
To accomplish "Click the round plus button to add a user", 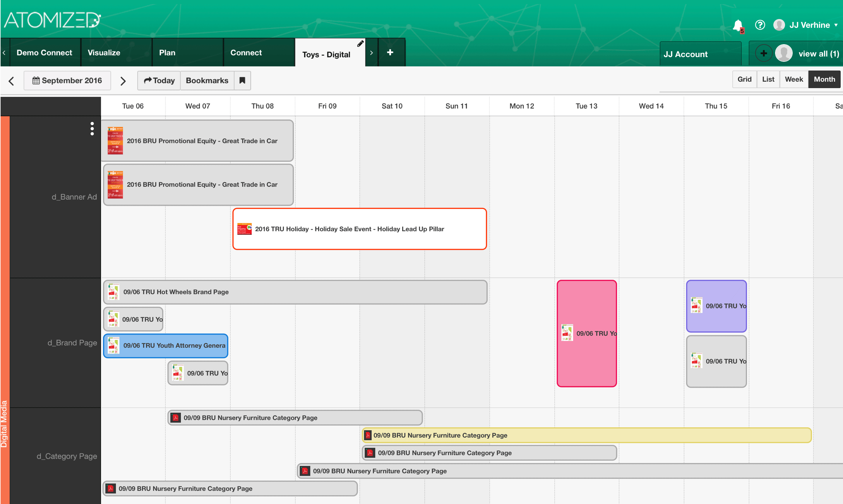I will (x=763, y=53).
